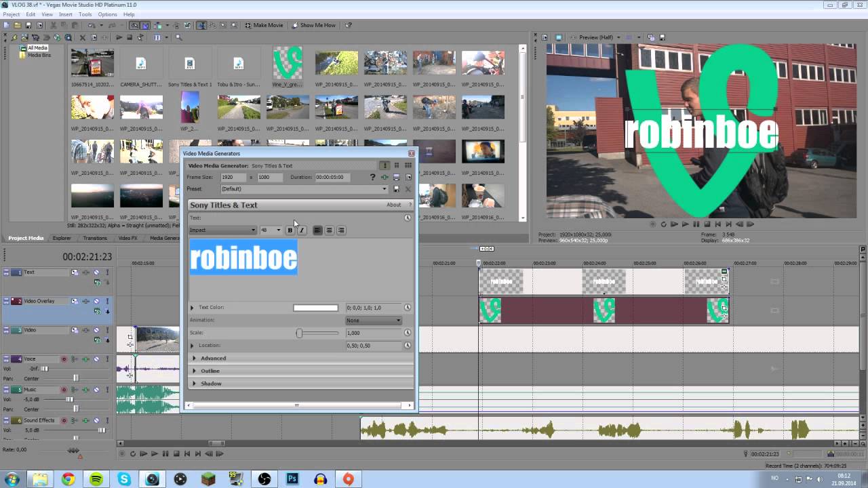Open Track Motion on Video Overlay track

tap(75, 301)
